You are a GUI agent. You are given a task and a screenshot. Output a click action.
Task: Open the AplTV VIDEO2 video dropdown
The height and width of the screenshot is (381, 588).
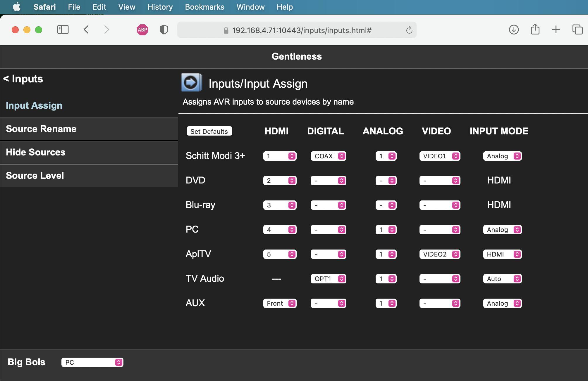[x=439, y=254]
